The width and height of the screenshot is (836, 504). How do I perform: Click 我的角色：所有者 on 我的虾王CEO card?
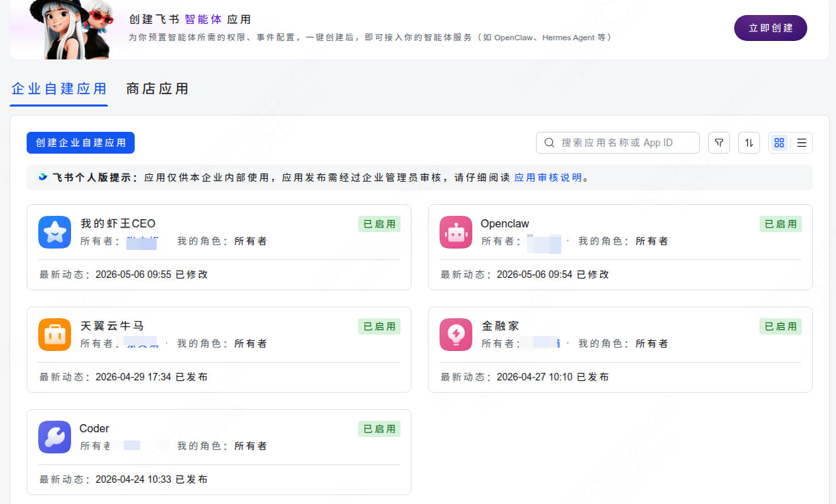(222, 241)
